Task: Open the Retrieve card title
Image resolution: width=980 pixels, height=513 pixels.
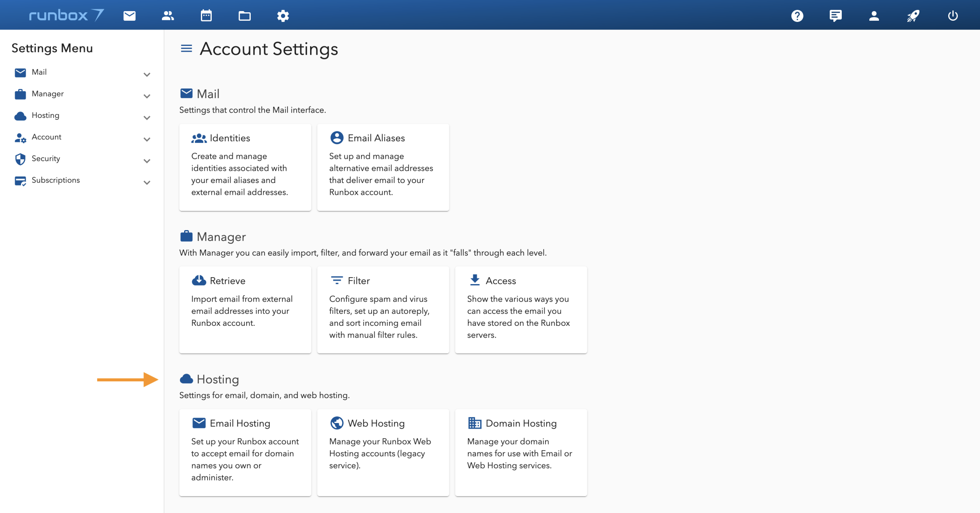Action: point(227,281)
